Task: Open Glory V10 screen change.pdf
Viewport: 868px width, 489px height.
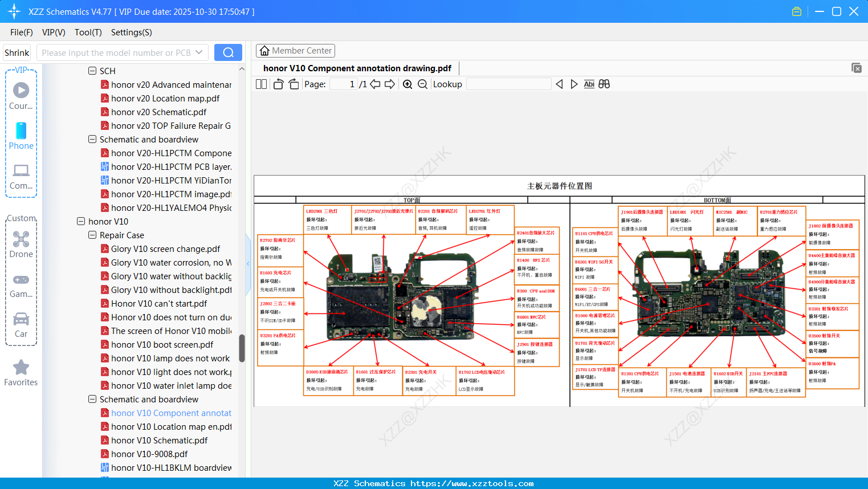Action: 166,248
